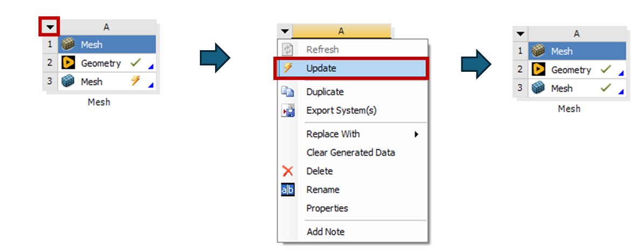This screenshot has width=644, height=251.
Task: Choose Duplicate from the context menu
Action: (x=325, y=92)
